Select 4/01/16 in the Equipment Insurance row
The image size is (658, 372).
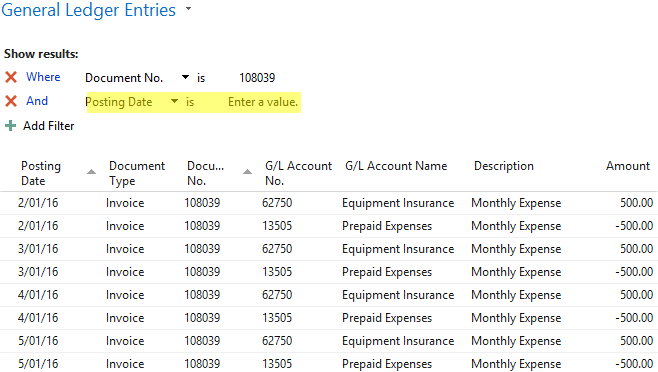click(38, 295)
